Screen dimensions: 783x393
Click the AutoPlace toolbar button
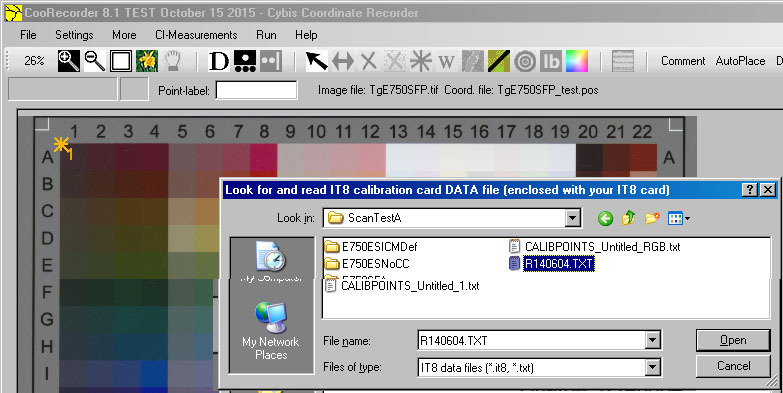740,61
